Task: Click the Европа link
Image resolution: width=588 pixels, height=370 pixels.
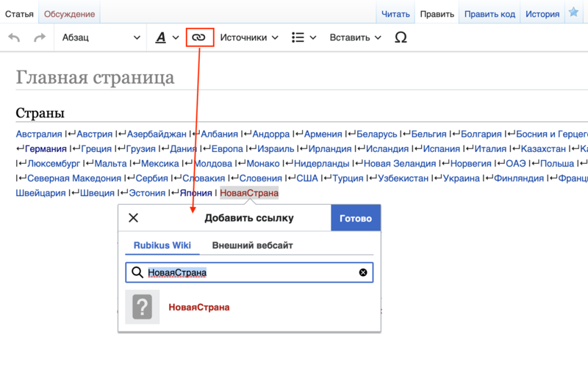Action: pyautogui.click(x=227, y=149)
